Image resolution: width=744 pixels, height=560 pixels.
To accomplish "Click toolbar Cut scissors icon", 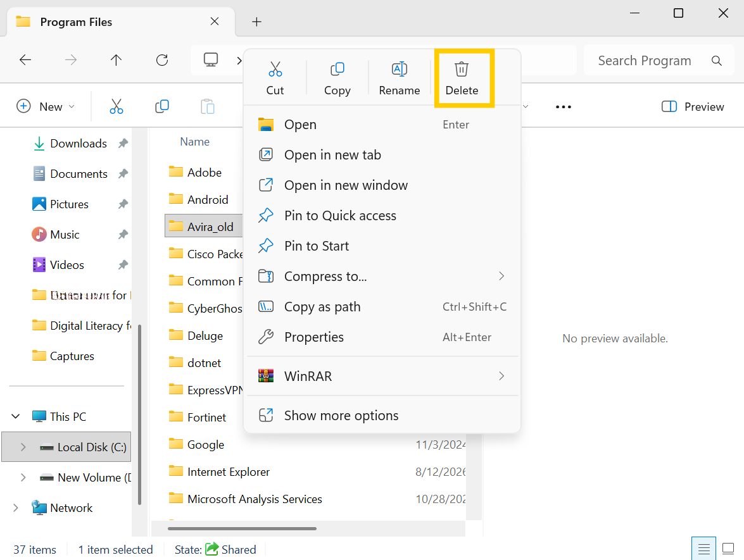I will (117, 107).
